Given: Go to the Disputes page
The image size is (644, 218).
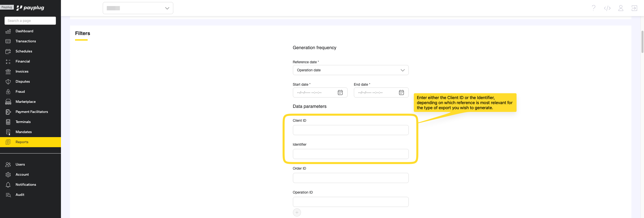Looking at the screenshot, I should 23,81.
